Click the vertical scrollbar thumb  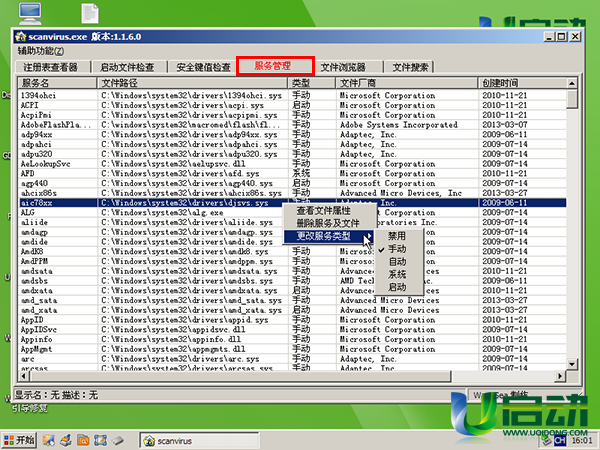pos(572,99)
